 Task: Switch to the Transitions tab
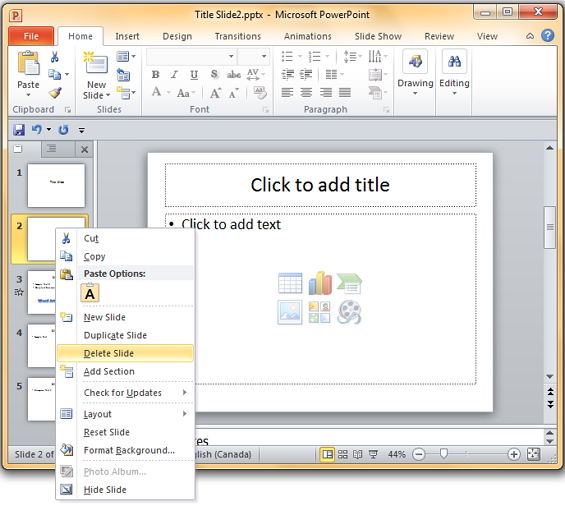tap(238, 36)
